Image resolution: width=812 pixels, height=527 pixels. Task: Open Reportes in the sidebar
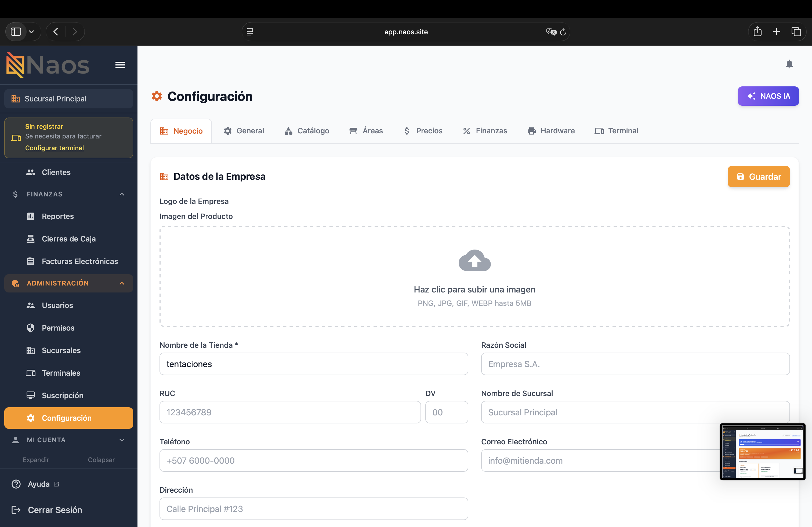68,216
